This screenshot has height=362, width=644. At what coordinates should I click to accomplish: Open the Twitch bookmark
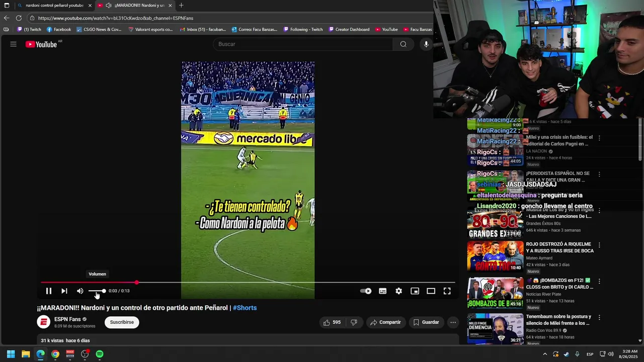[29, 30]
